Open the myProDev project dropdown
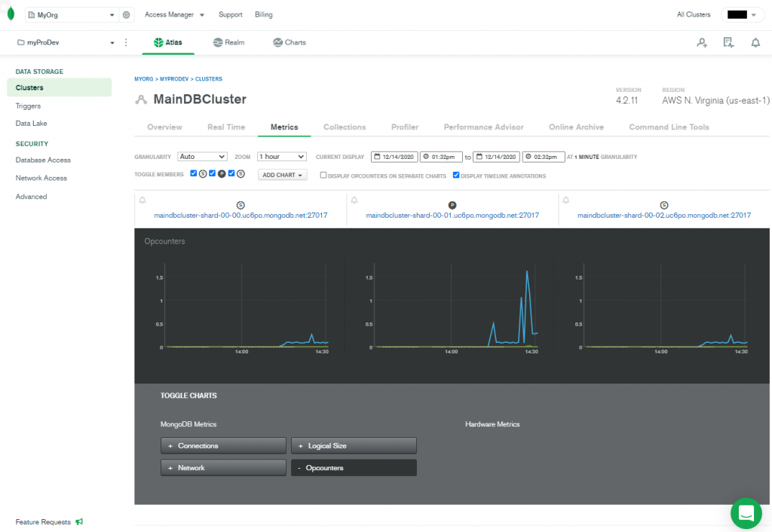 (x=66, y=42)
